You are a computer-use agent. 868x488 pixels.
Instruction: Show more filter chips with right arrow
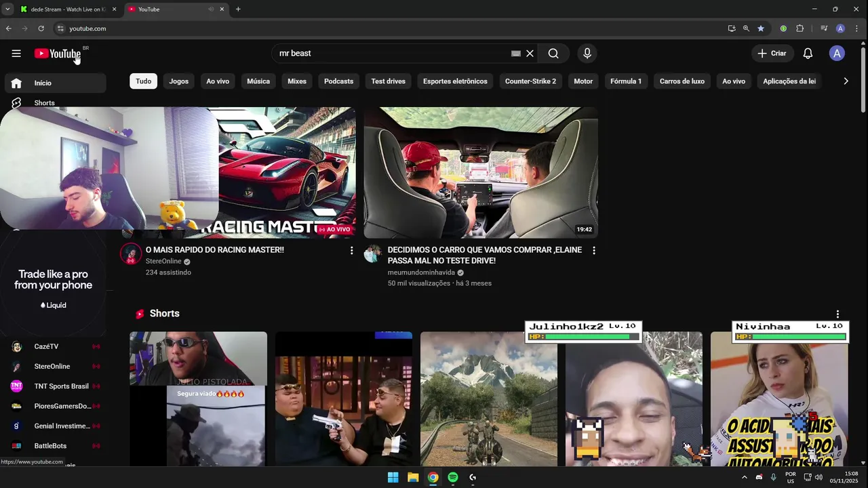pos(846,81)
